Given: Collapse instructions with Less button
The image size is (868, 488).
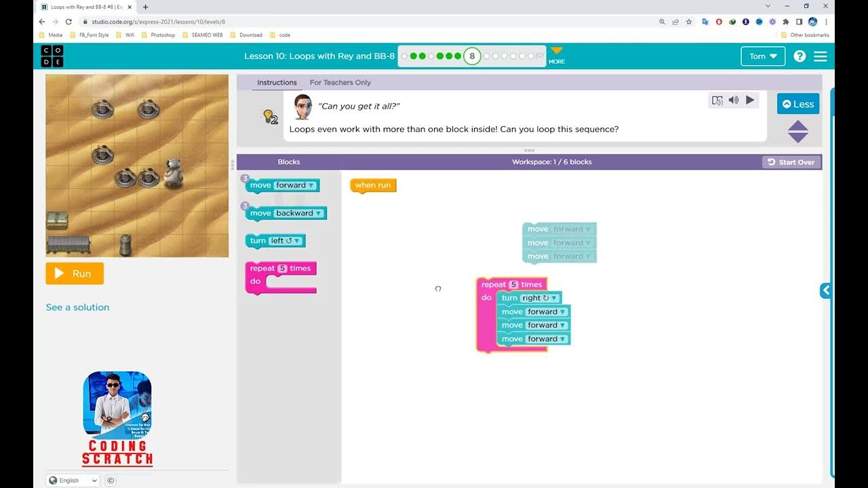Looking at the screenshot, I should (798, 104).
